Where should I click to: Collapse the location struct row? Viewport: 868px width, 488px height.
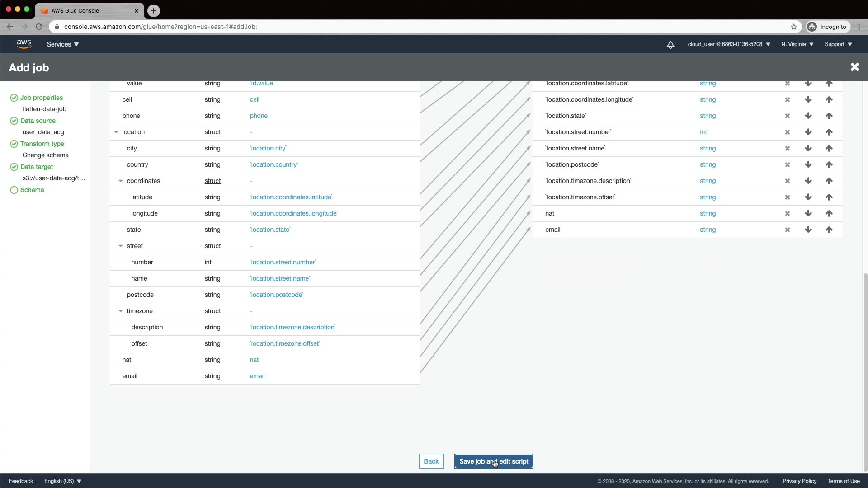[x=116, y=132]
